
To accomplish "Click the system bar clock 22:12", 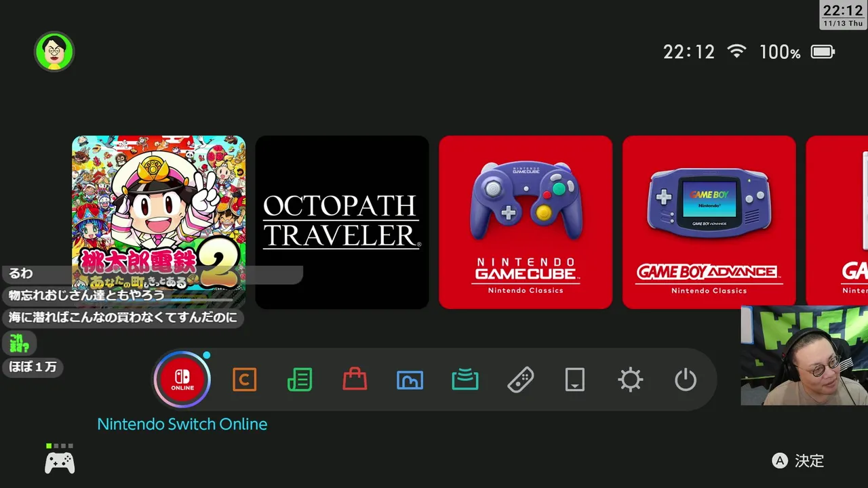I will [x=689, y=52].
